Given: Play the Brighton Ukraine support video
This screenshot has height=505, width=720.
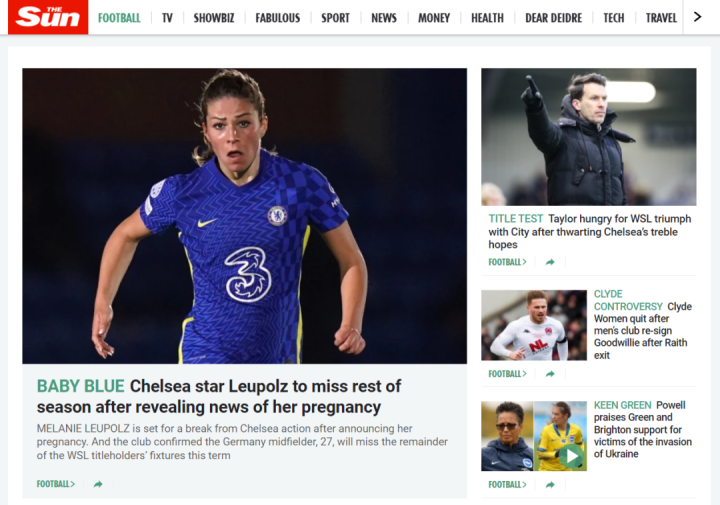Looking at the screenshot, I should coord(571,456).
